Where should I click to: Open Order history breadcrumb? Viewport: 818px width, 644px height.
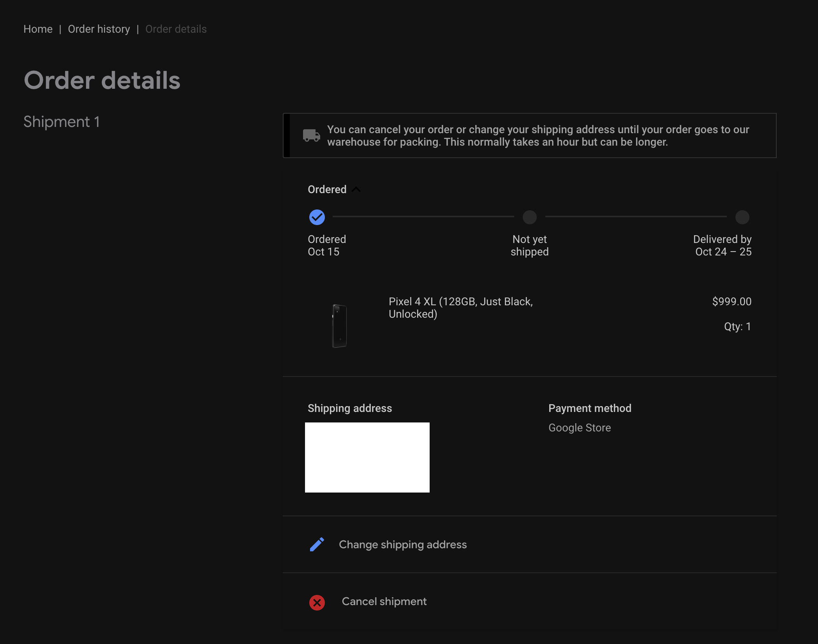point(99,29)
